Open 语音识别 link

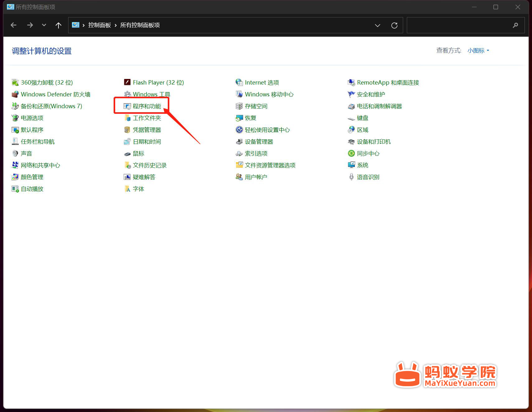coord(368,177)
